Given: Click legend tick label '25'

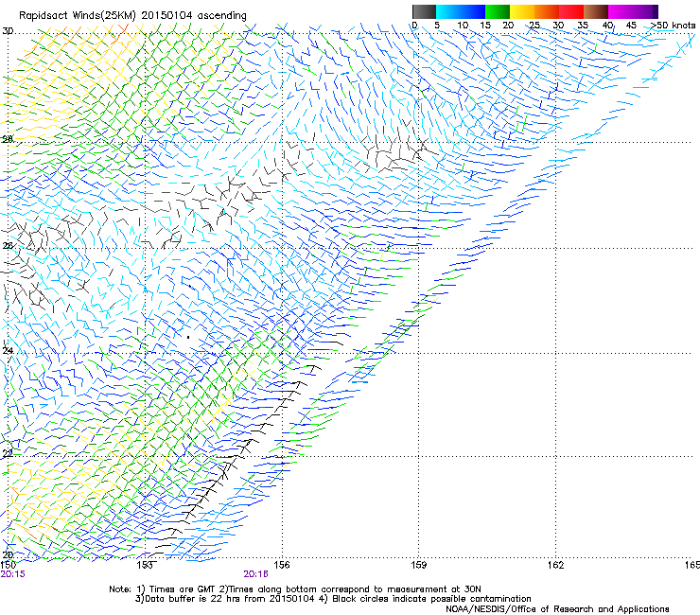Looking at the screenshot, I should pyautogui.click(x=534, y=26).
